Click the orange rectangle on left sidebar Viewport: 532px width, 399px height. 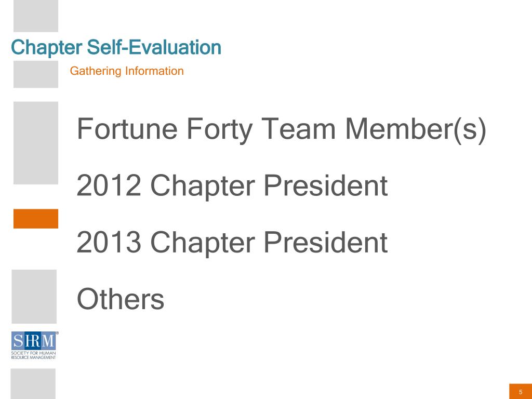(x=36, y=219)
